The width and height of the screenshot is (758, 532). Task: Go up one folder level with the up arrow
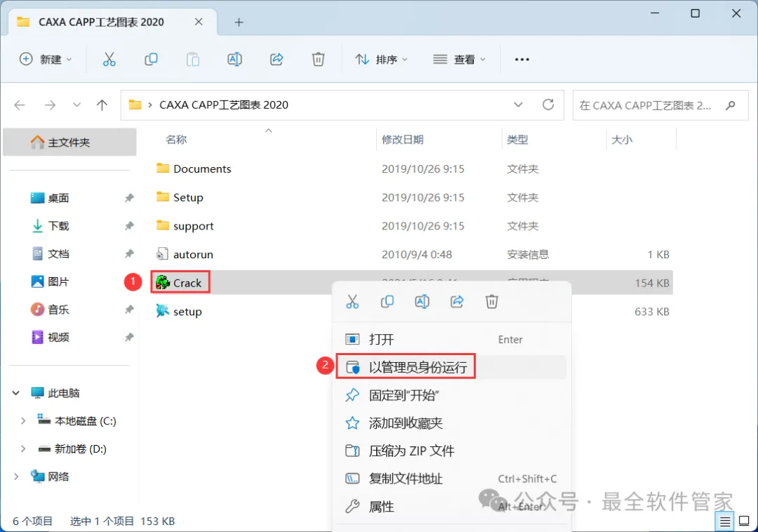point(102,105)
